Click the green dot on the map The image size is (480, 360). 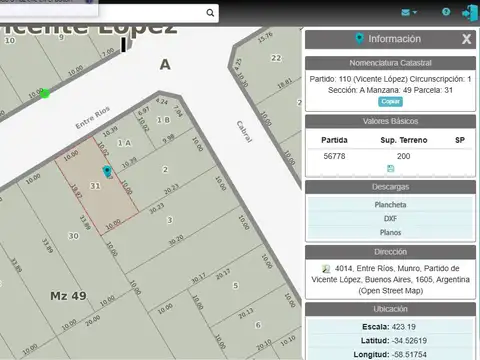(x=45, y=94)
